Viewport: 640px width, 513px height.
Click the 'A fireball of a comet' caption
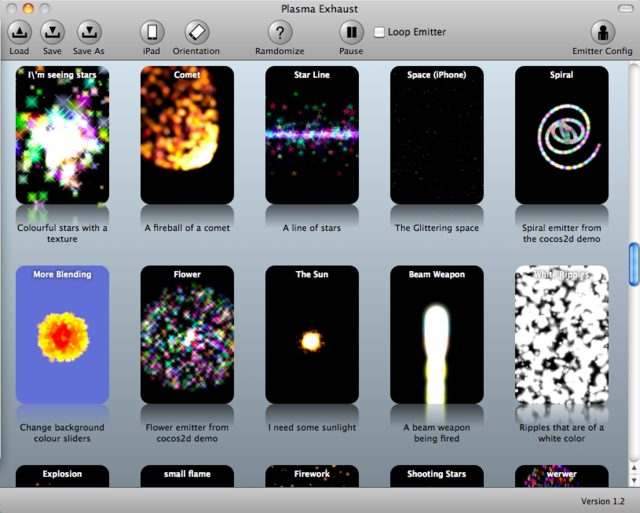coord(187,228)
